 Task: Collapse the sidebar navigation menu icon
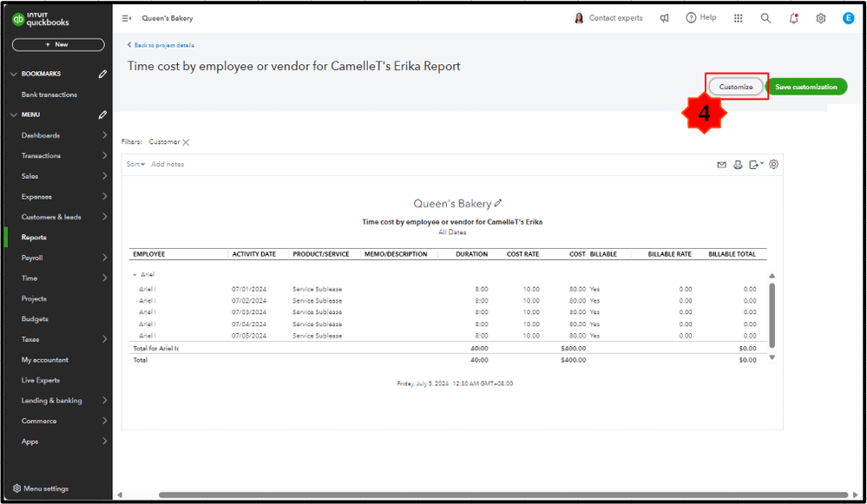click(127, 18)
